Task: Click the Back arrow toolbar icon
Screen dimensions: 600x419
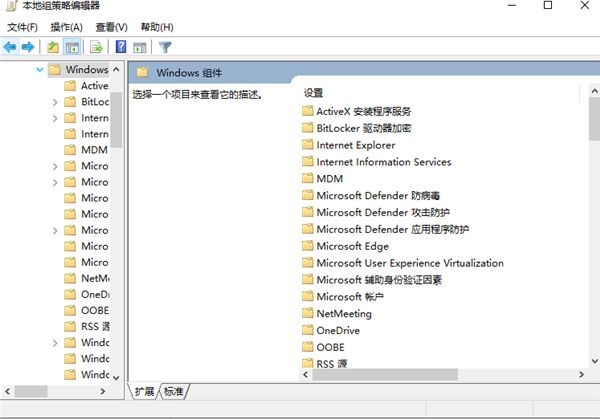Action: 10,47
